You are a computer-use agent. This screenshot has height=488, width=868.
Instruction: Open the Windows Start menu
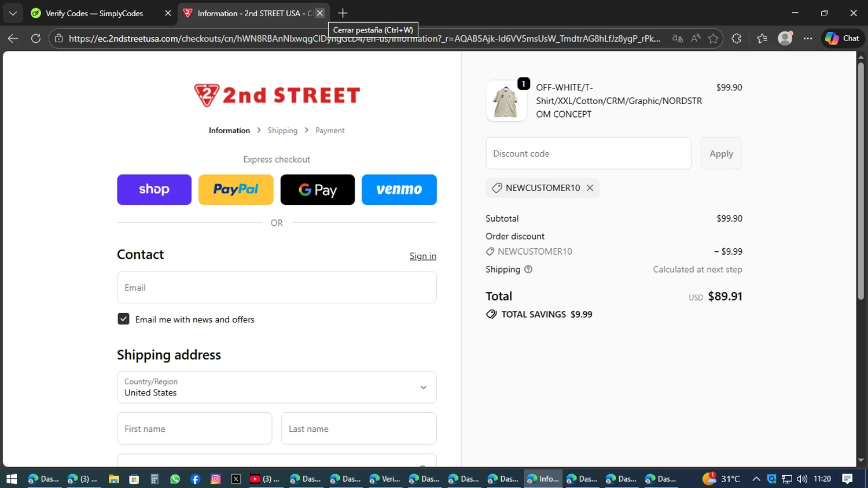point(12,479)
